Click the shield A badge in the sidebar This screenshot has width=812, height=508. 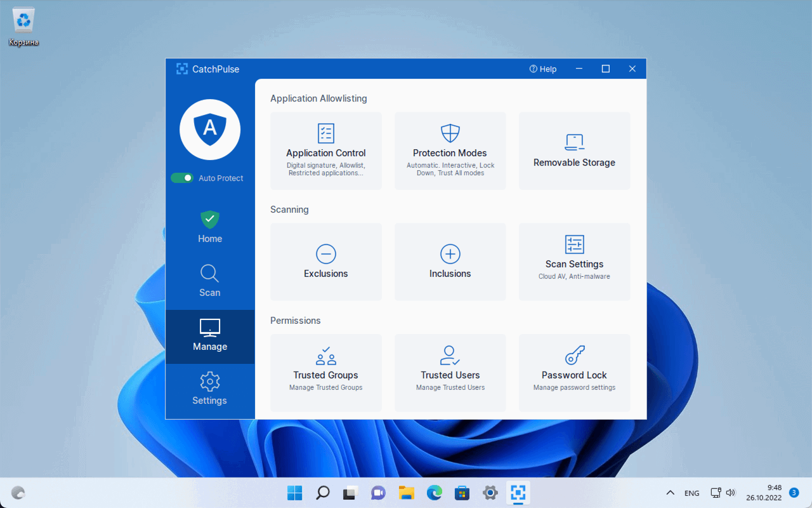210,130
